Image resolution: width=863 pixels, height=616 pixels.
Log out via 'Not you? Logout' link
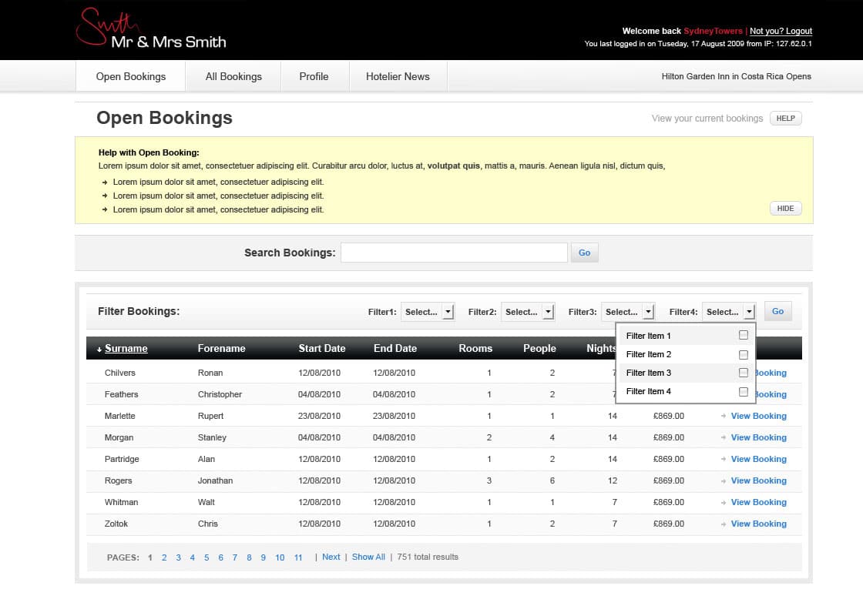[x=781, y=32]
